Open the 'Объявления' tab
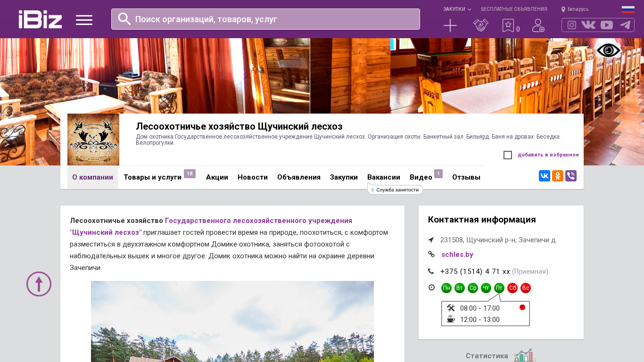The image size is (644, 362). 299,177
